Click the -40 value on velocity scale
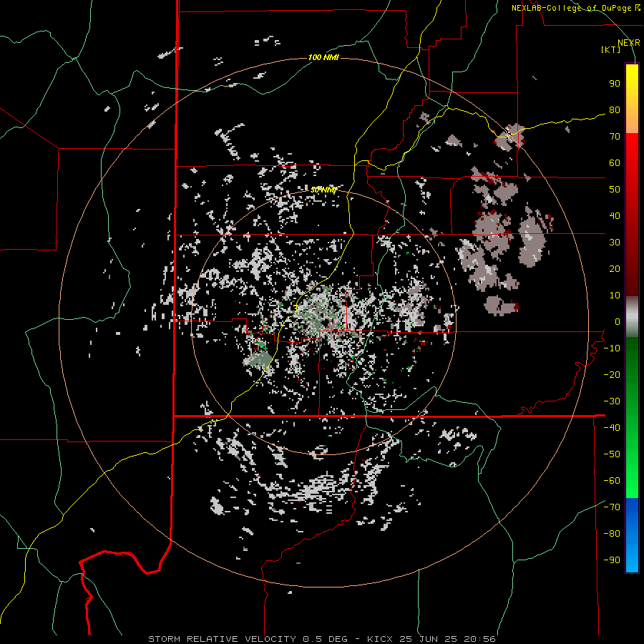The width and height of the screenshot is (644, 644). (612, 428)
